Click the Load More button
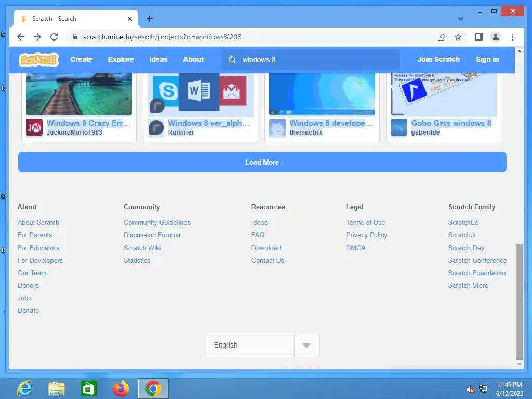This screenshot has width=532, height=399. [x=262, y=162]
